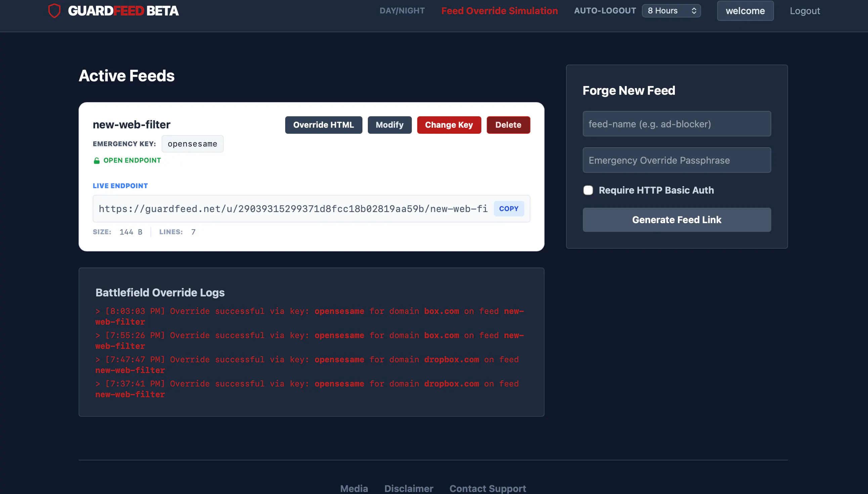Open the Auto-Logout 8 Hours dropdown

(671, 11)
